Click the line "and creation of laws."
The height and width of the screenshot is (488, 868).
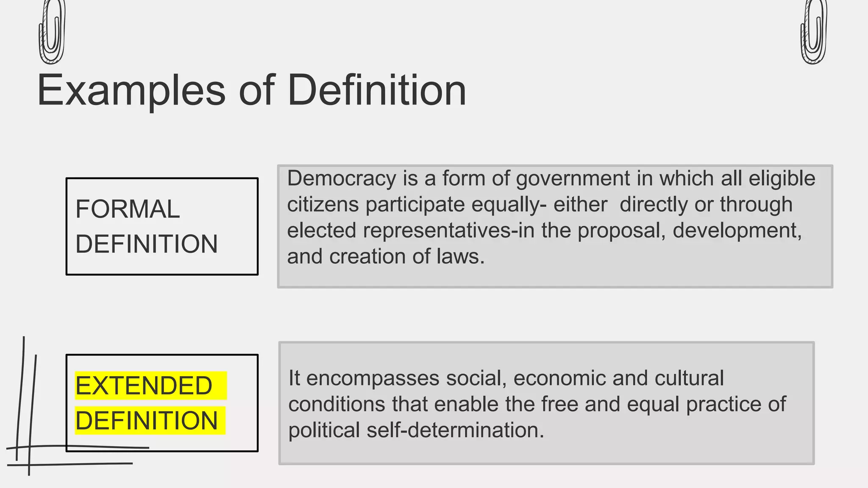tap(386, 256)
